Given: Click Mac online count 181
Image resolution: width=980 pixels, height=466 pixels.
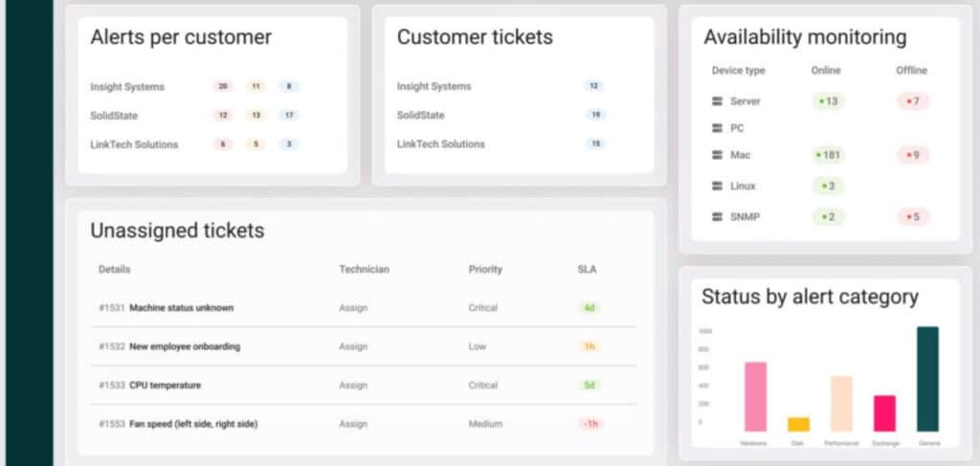Looking at the screenshot, I should (x=828, y=155).
